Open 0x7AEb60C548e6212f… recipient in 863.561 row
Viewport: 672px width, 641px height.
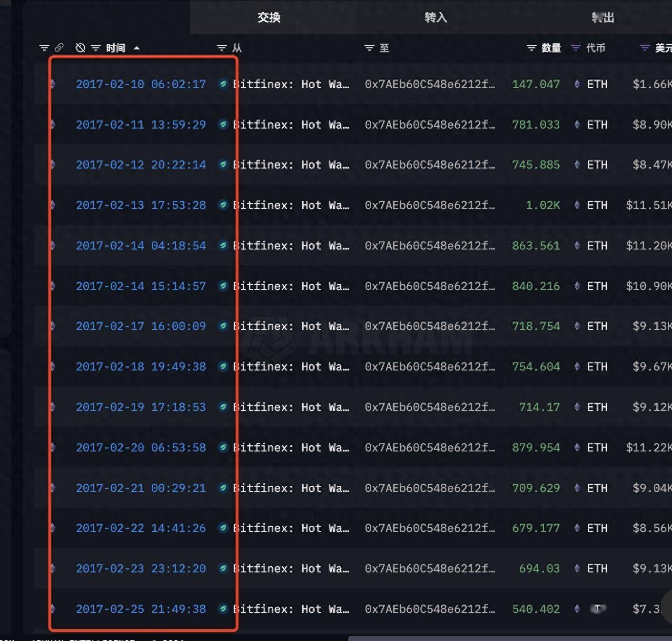(430, 246)
